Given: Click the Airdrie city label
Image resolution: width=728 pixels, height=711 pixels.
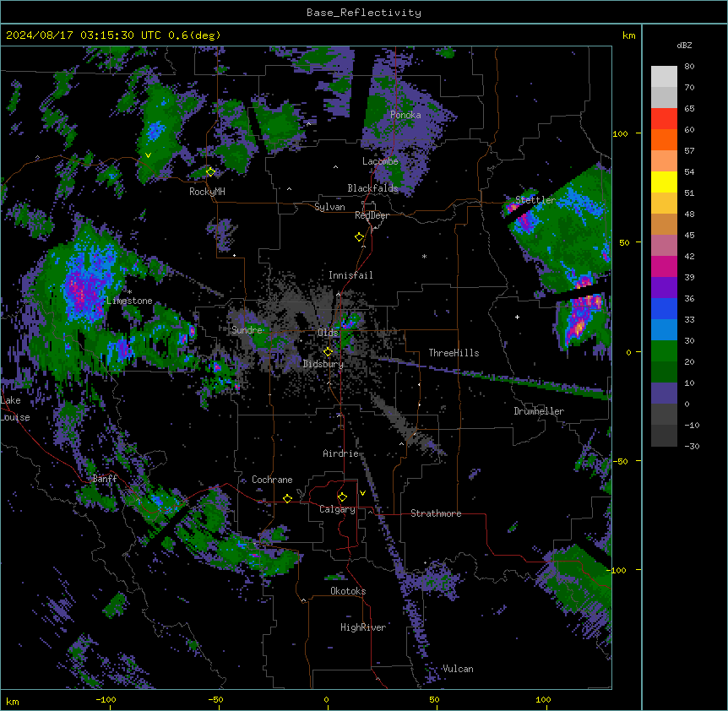Looking at the screenshot, I should pos(341,453).
